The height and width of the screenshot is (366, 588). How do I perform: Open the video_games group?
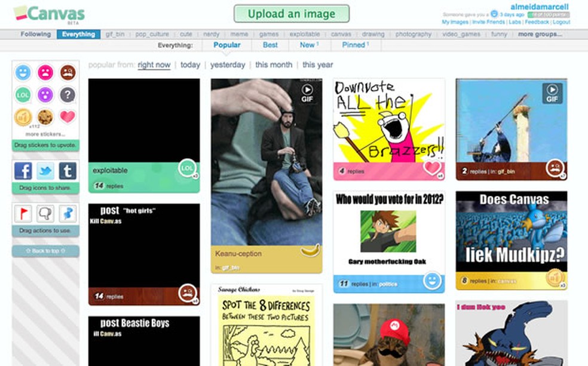[461, 34]
